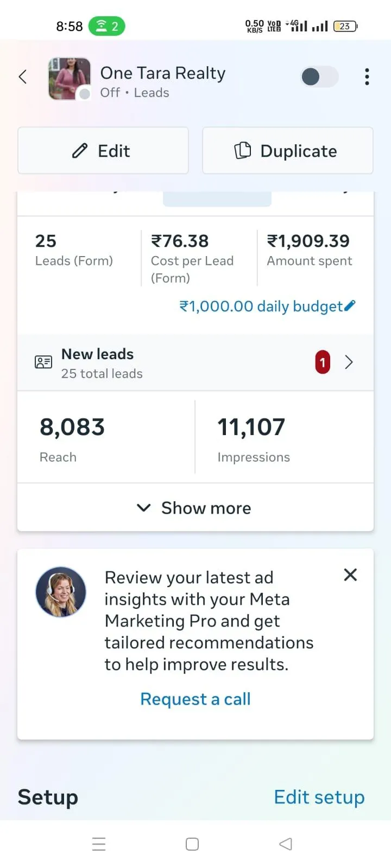
Task: Tap the ₹1,000.00 daily budget text
Action: (x=261, y=306)
